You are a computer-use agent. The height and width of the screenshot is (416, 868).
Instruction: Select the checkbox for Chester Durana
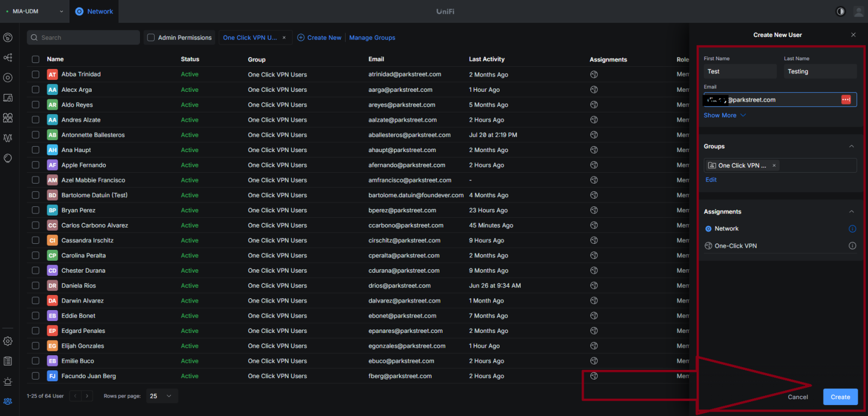pyautogui.click(x=35, y=270)
